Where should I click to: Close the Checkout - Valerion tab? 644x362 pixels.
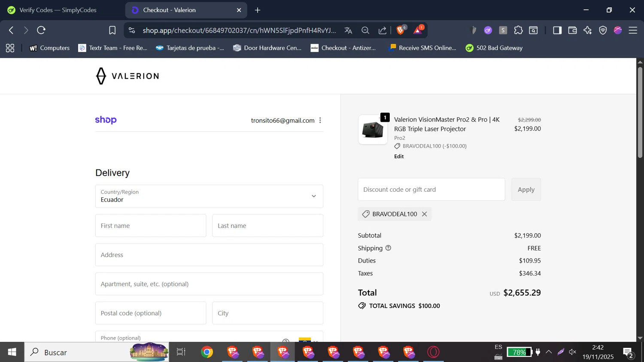click(x=239, y=10)
